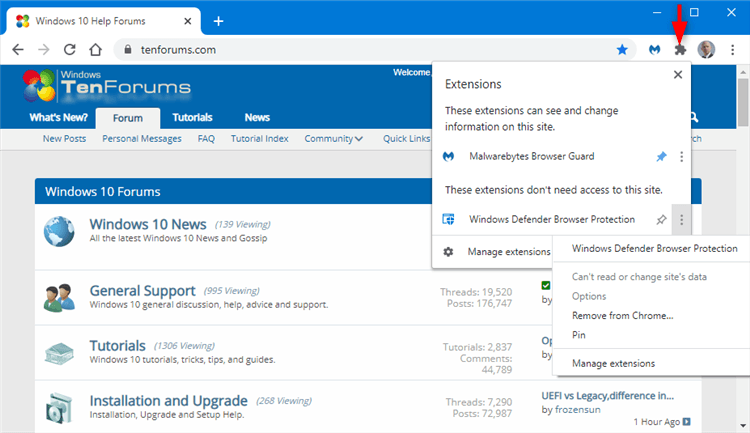This screenshot has width=750, height=433.
Task: Select Options in the context menu
Action: [589, 296]
